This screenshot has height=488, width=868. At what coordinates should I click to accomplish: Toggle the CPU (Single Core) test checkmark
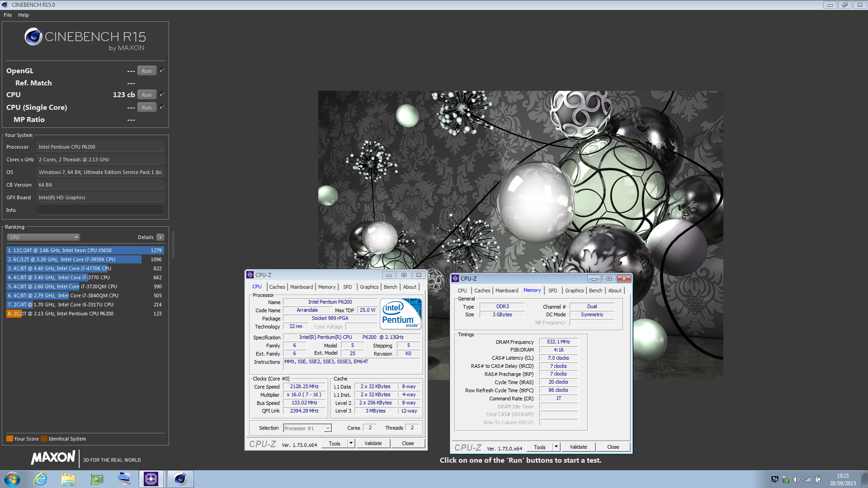coord(162,107)
